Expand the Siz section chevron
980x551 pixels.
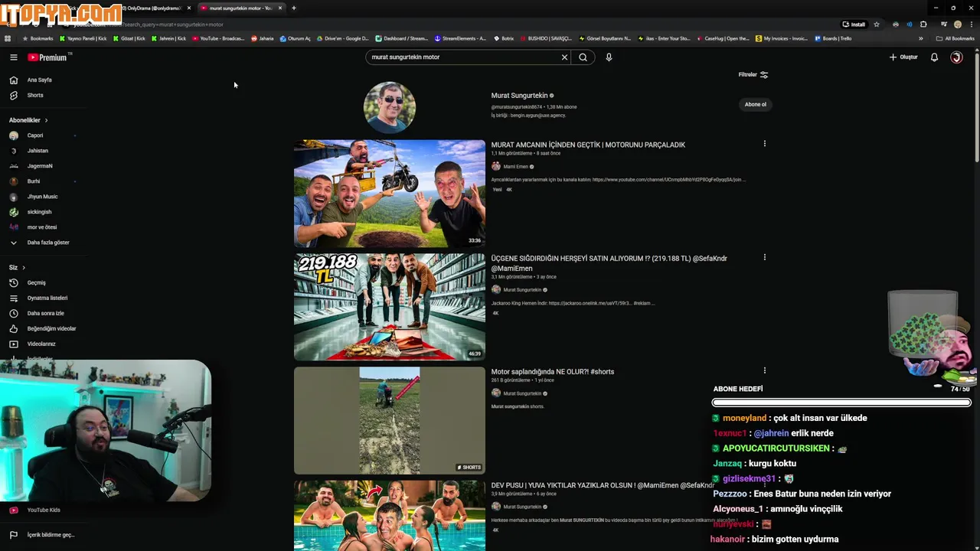point(24,267)
